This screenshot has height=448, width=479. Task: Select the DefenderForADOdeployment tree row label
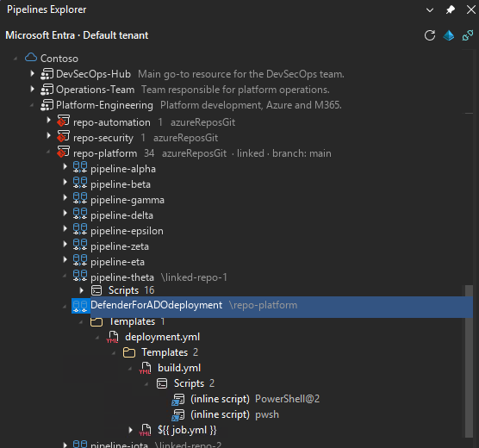157,305
